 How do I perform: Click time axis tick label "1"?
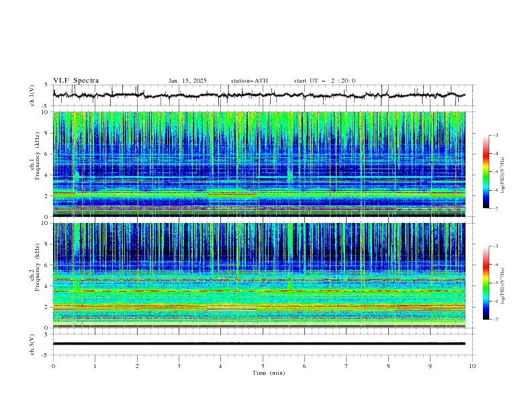tap(95, 366)
